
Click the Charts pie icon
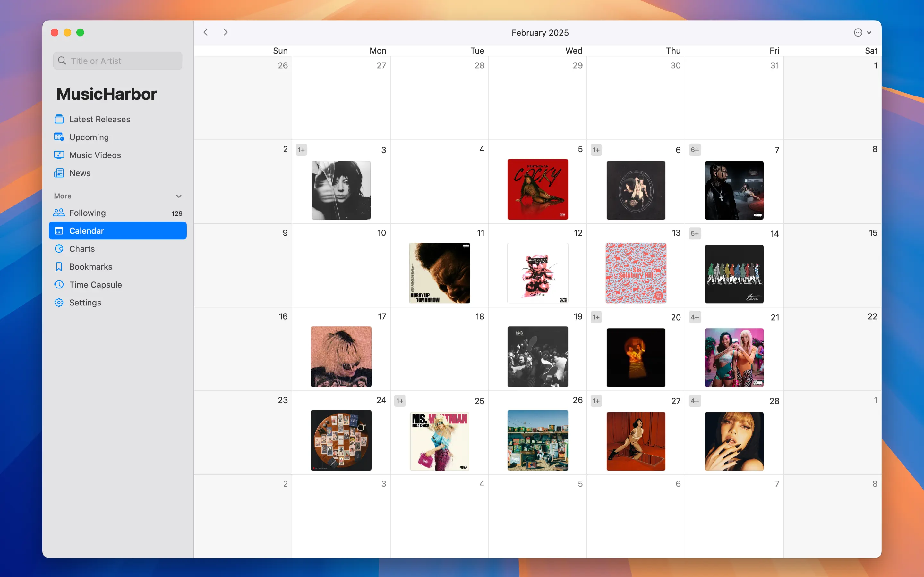(59, 248)
